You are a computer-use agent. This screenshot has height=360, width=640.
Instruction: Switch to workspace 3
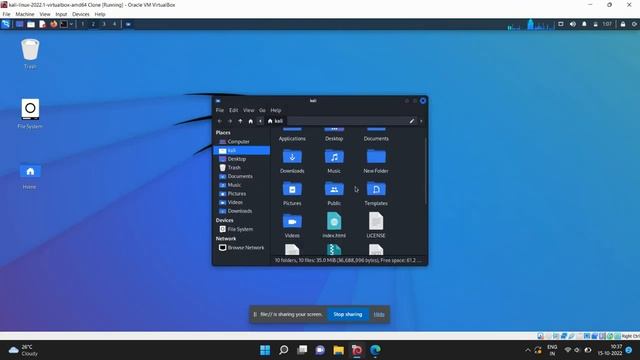[x=104, y=24]
